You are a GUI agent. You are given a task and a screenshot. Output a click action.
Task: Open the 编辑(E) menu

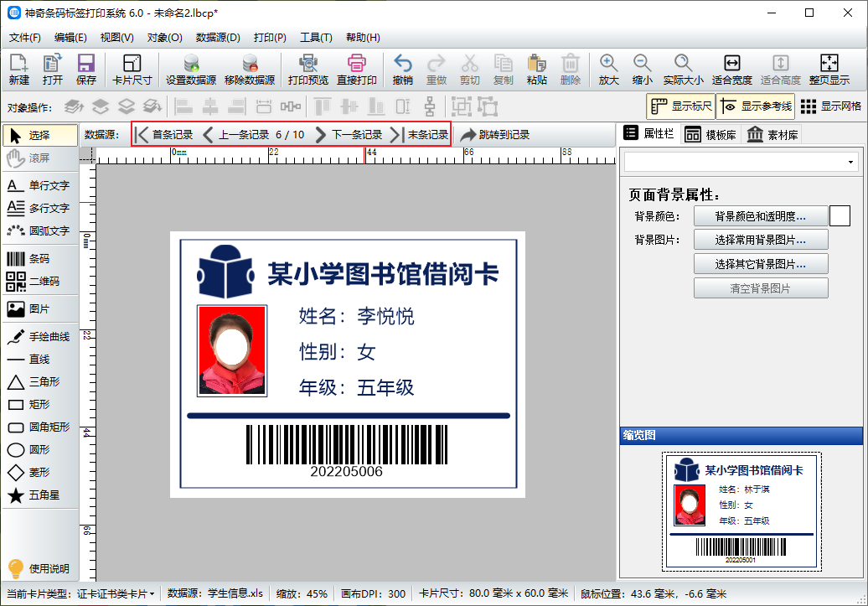tap(70, 38)
